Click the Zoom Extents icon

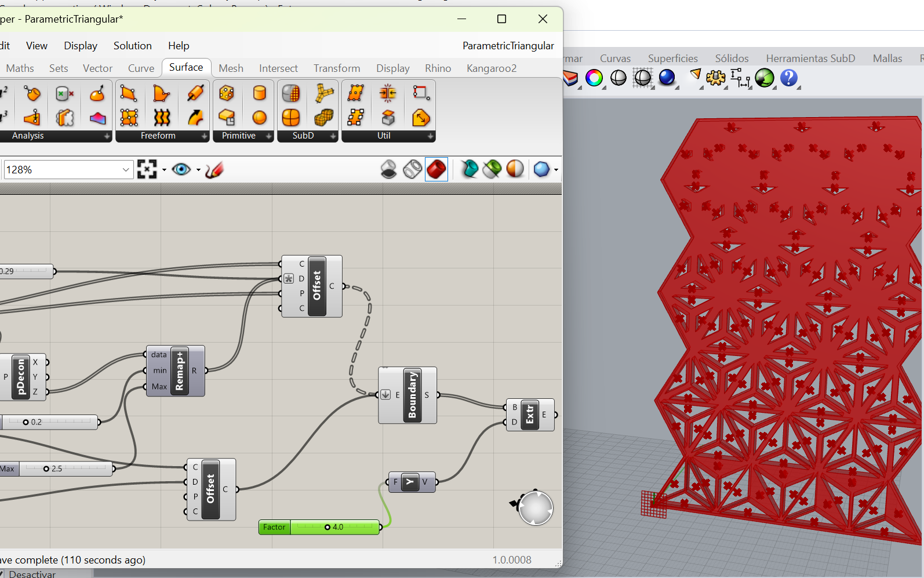point(147,170)
